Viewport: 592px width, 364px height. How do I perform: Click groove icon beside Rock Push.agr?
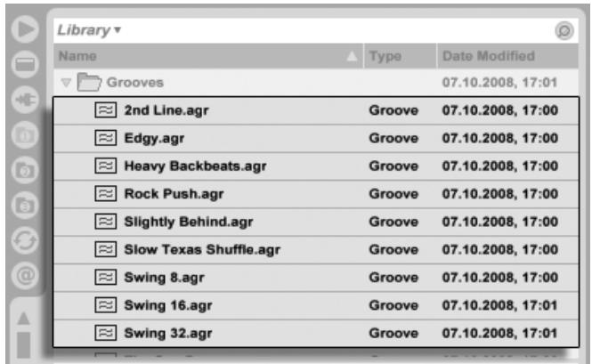tap(105, 194)
